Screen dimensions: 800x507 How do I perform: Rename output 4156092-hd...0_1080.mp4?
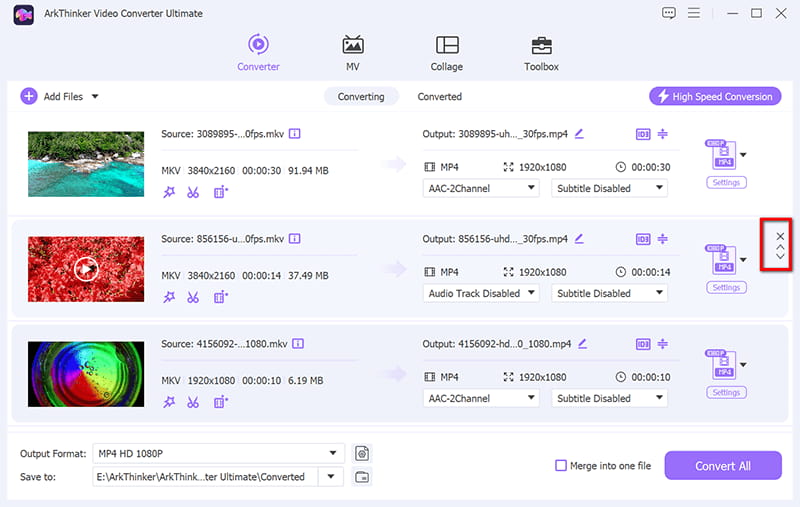[583, 344]
